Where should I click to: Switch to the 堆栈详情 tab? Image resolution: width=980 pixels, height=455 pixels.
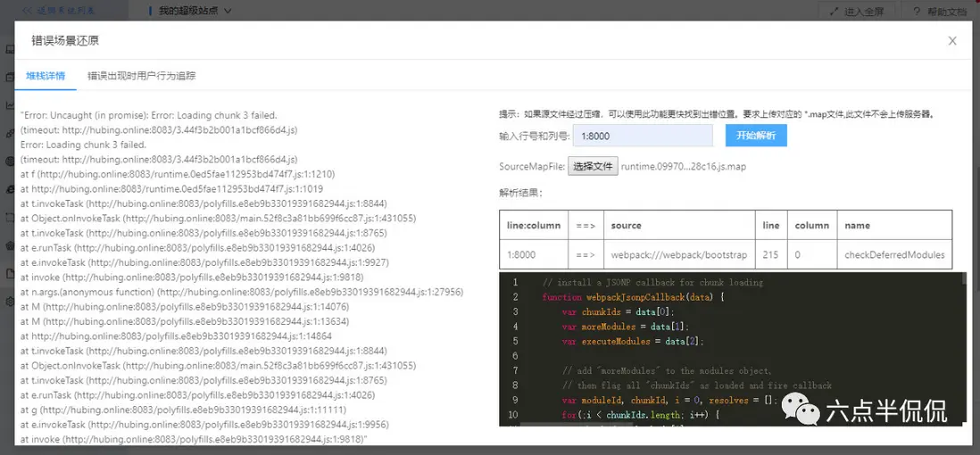(45, 76)
